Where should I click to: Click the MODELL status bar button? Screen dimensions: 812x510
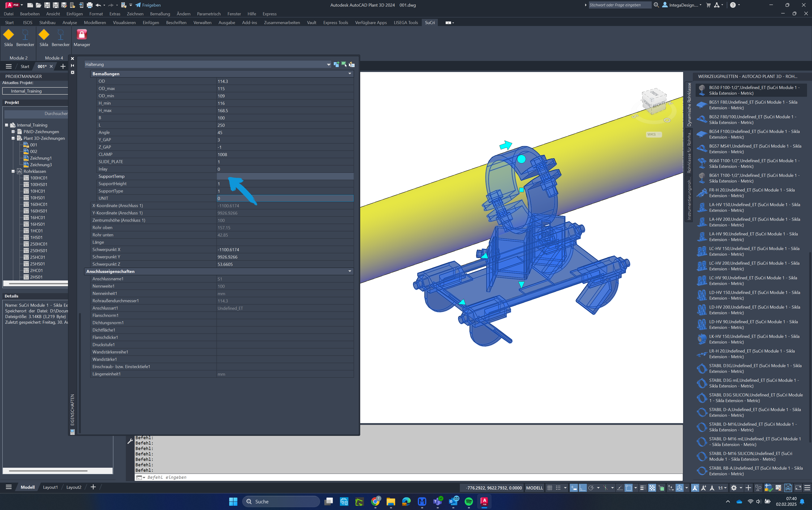[x=534, y=488]
